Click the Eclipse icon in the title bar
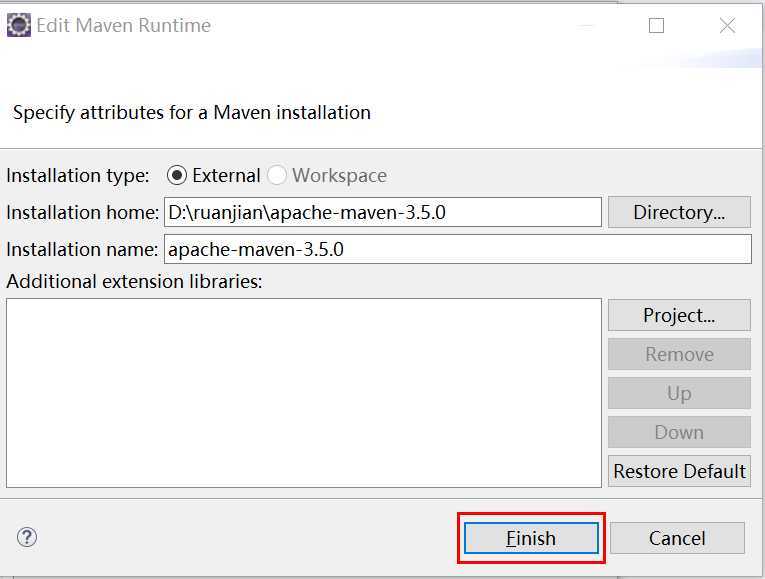The image size is (765, 579). click(x=19, y=25)
